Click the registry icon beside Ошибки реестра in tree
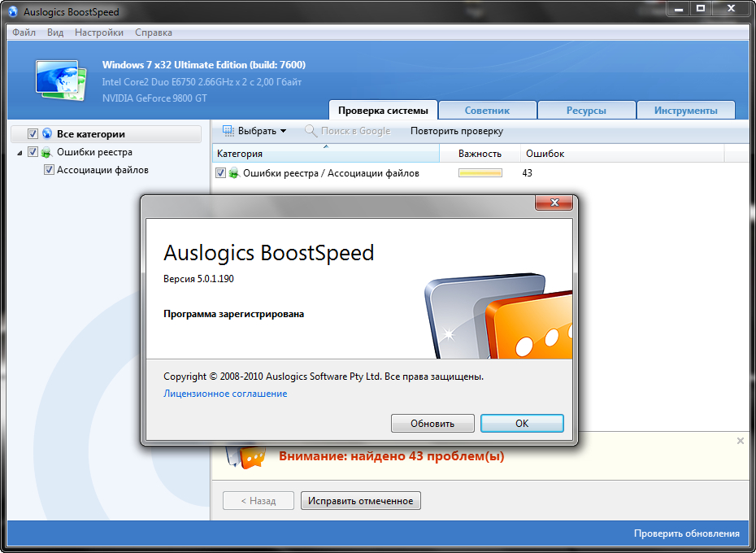The image size is (756, 553). point(46,153)
